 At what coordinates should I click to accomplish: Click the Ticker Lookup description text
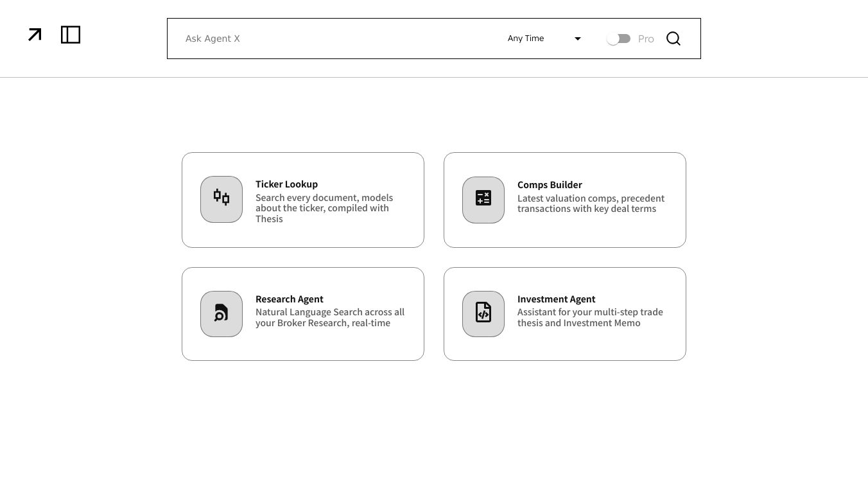(324, 208)
